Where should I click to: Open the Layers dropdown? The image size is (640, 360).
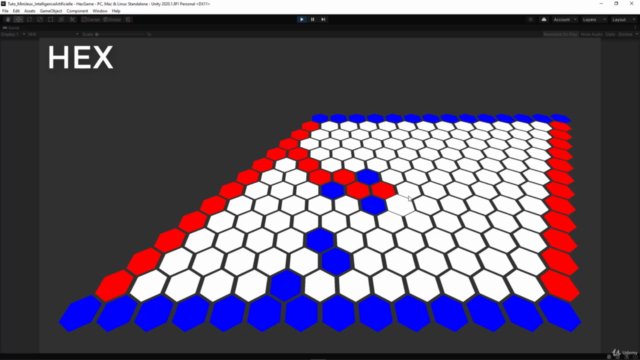[594, 20]
